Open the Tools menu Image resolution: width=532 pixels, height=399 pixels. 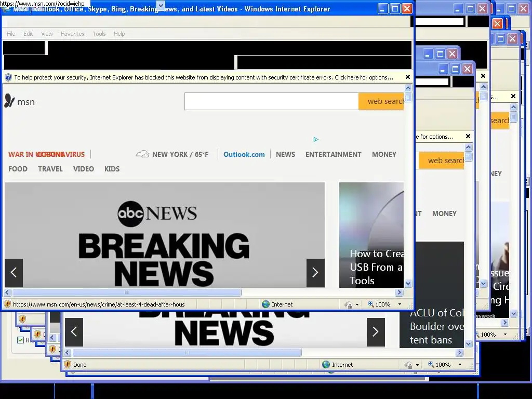coord(99,34)
